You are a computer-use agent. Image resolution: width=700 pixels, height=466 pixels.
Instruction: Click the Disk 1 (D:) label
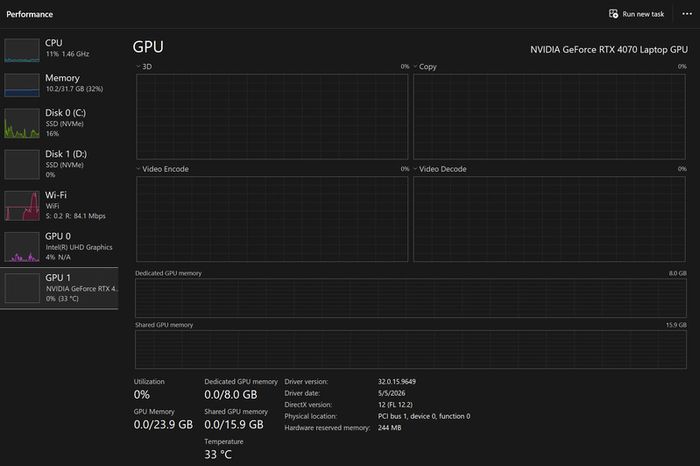pyautogui.click(x=66, y=154)
